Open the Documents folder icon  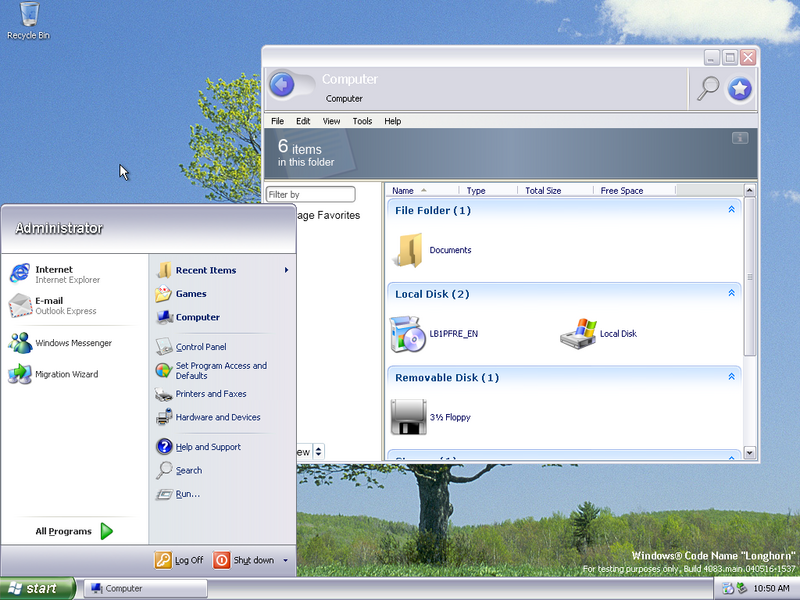pos(408,250)
